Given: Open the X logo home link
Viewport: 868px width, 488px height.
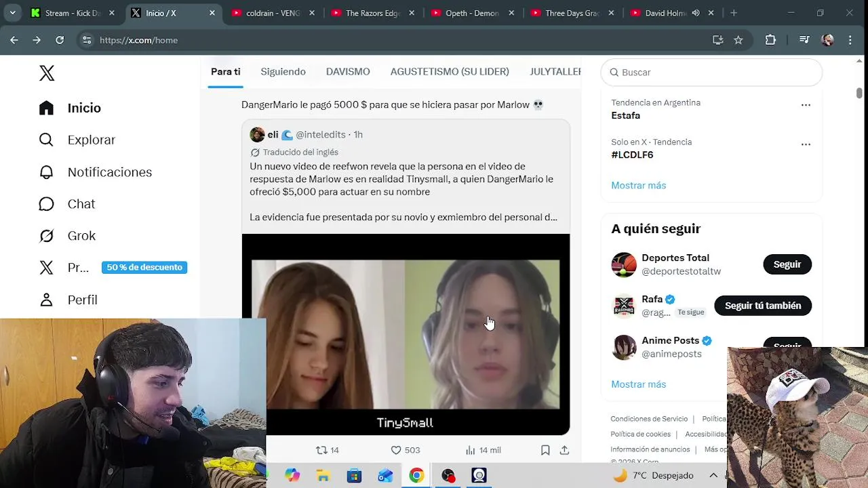Looking at the screenshot, I should click(47, 73).
